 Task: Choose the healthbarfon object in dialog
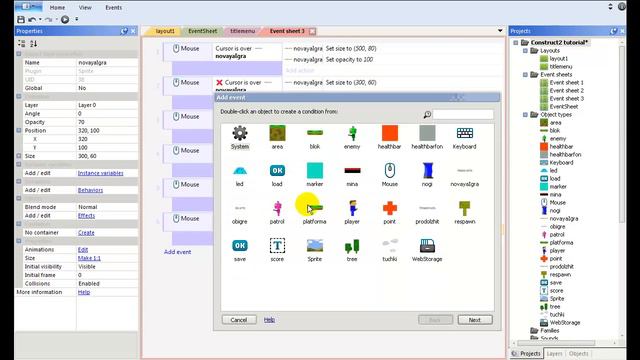click(427, 137)
